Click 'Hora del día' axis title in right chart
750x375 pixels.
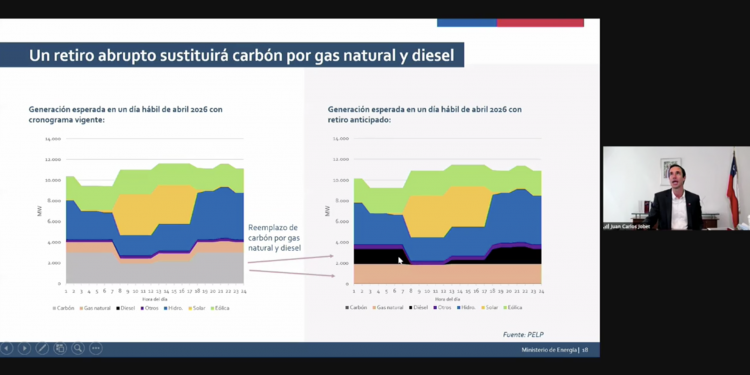click(449, 299)
